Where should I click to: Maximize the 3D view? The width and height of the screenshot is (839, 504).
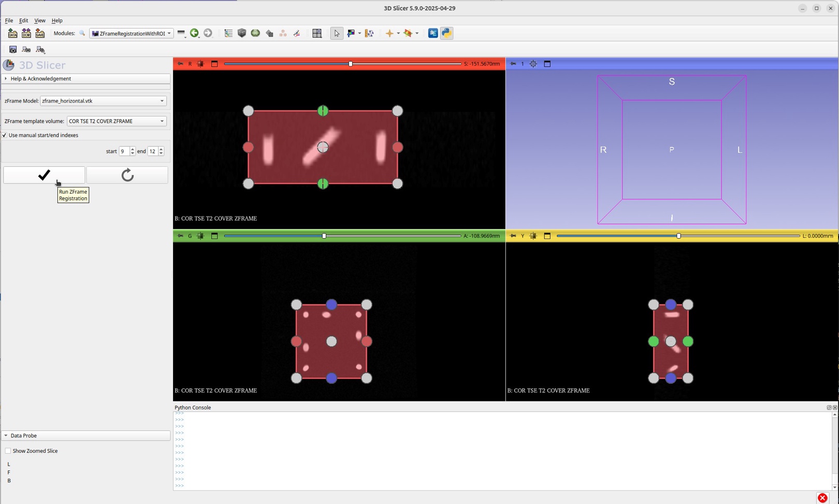(547, 64)
